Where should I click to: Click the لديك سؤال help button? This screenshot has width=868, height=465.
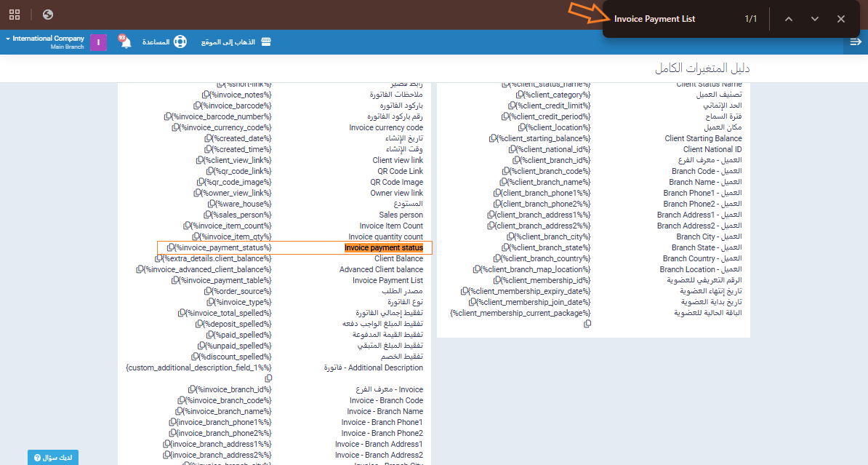click(x=53, y=458)
